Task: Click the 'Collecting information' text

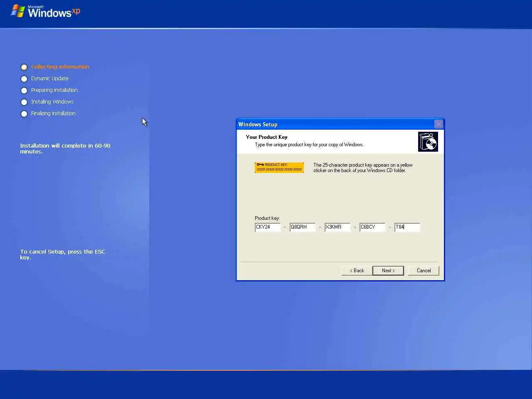Action: click(x=60, y=67)
